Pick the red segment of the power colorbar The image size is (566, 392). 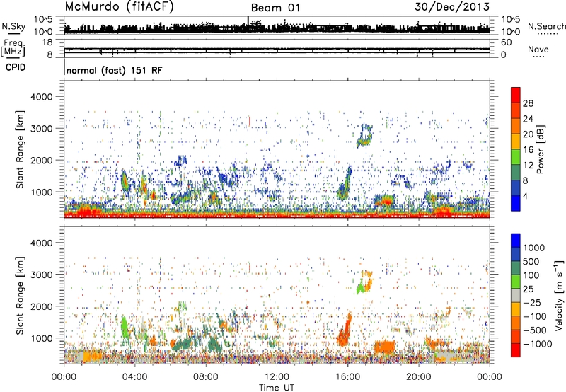(x=516, y=96)
